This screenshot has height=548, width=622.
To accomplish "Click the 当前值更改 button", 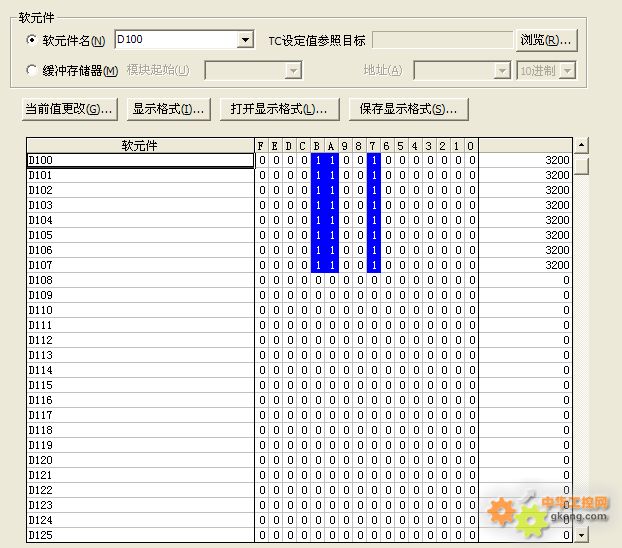I will [69, 108].
